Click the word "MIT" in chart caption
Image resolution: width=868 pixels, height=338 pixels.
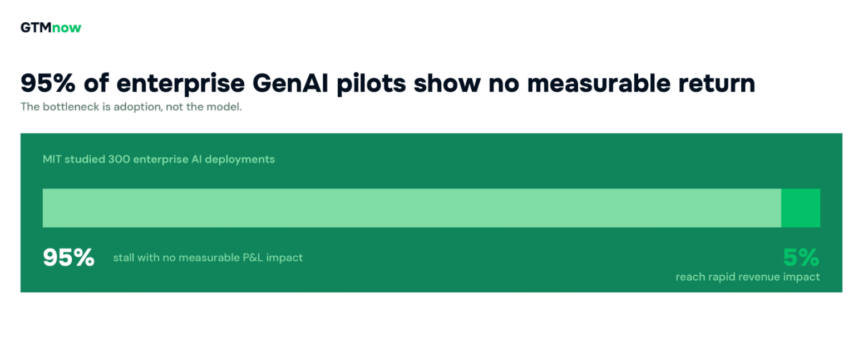52,159
